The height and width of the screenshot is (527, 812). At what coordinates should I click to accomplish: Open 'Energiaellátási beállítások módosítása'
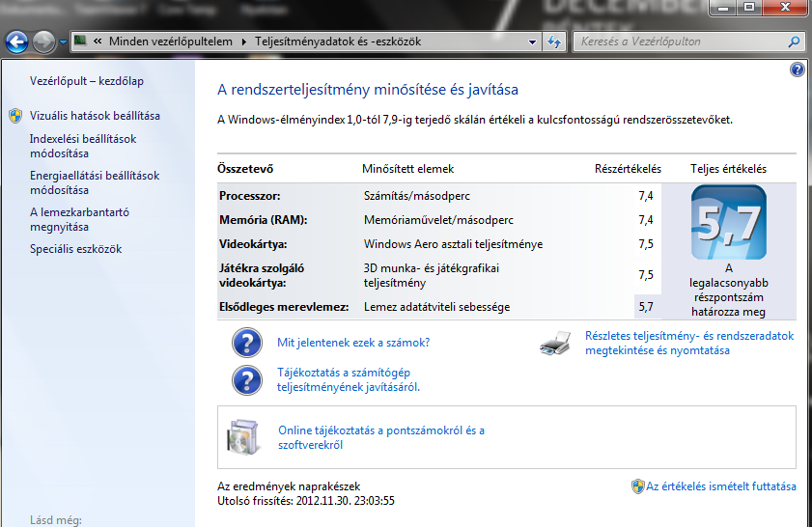(95, 182)
